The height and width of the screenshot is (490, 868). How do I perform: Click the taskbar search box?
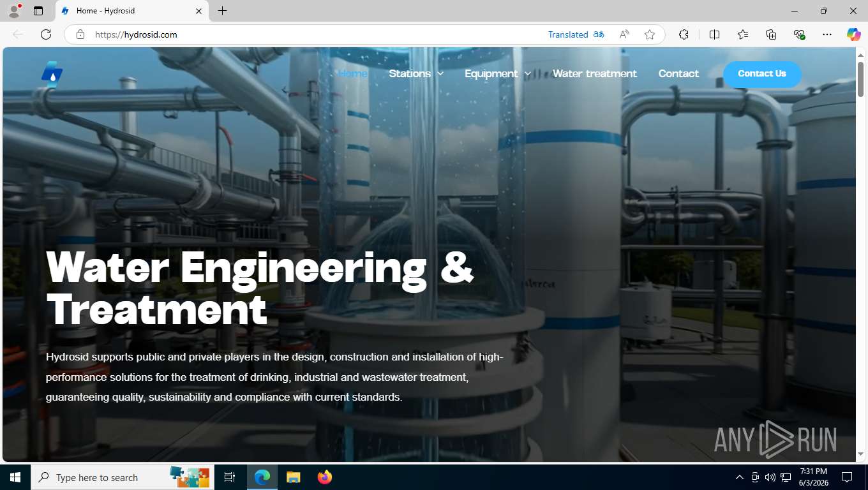tap(124, 477)
